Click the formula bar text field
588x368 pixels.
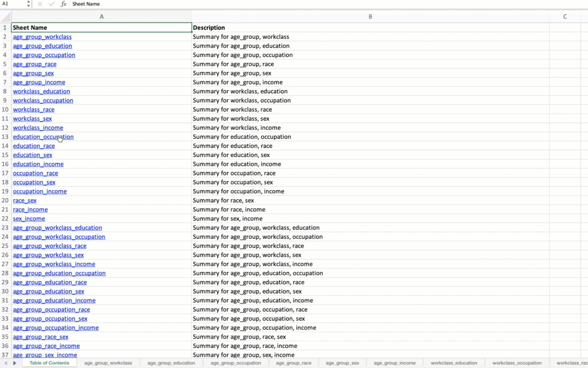point(306,4)
